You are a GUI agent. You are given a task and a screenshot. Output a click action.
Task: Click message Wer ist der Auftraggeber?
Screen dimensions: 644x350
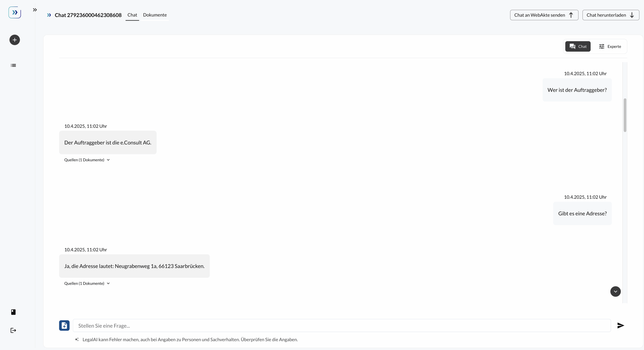[x=577, y=90]
